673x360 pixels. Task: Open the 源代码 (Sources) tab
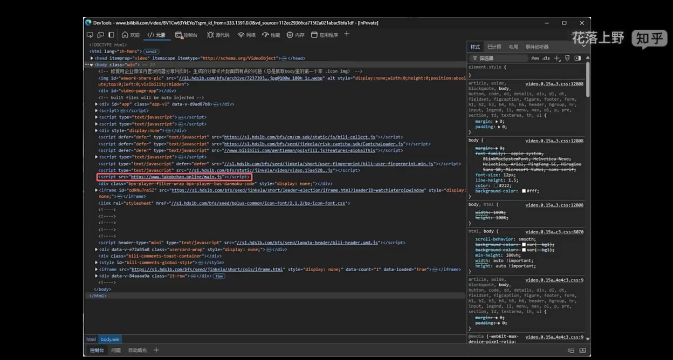pyautogui.click(x=218, y=35)
